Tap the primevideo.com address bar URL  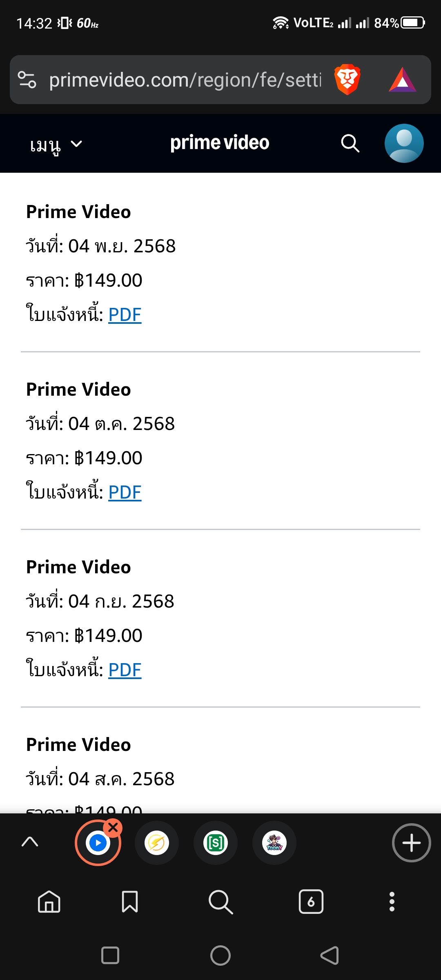coord(185,80)
